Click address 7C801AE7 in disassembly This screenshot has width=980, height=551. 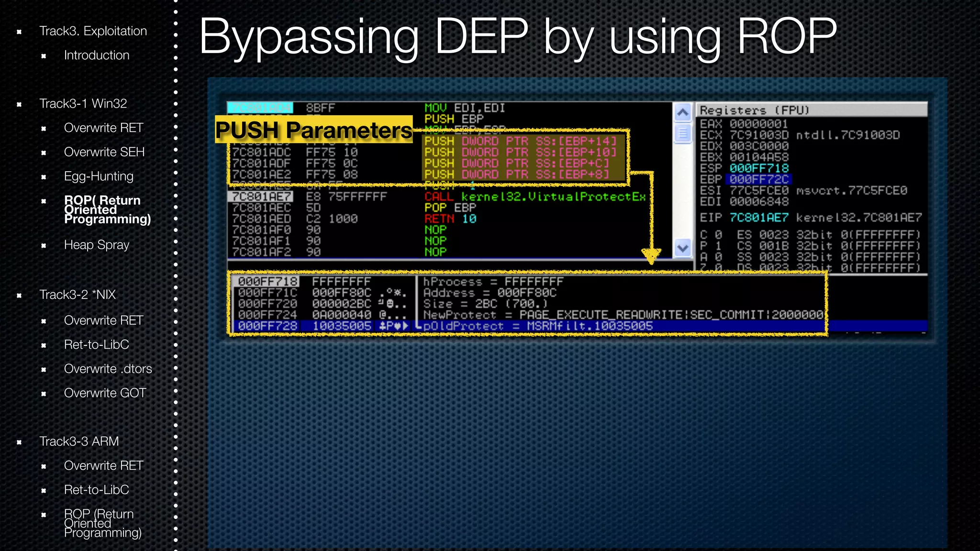tap(261, 197)
